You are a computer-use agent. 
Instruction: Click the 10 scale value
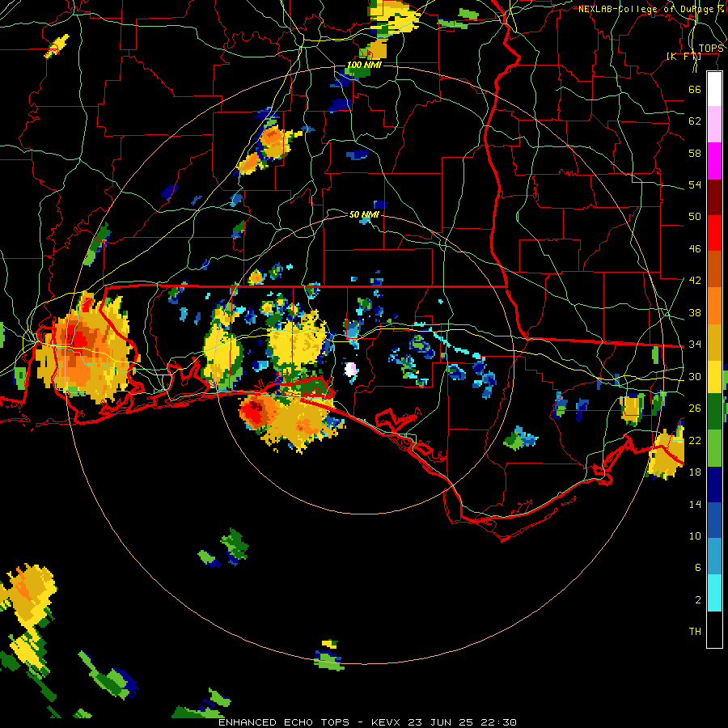point(695,536)
